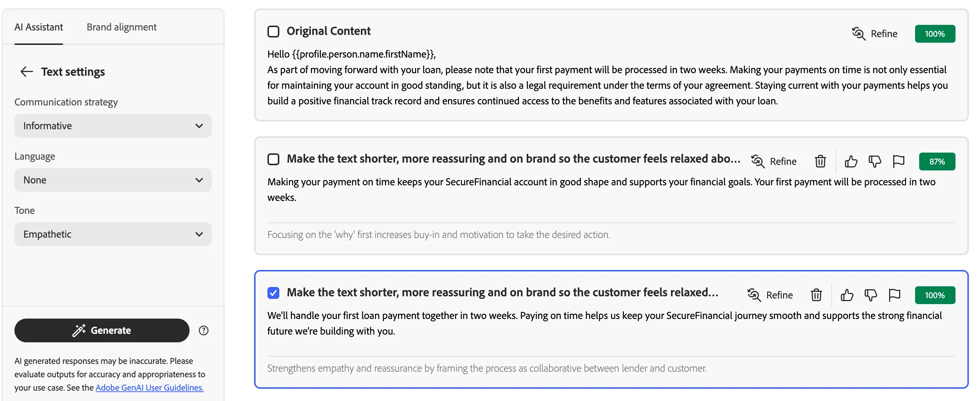Click the Generate button
980x401 pixels.
point(102,330)
